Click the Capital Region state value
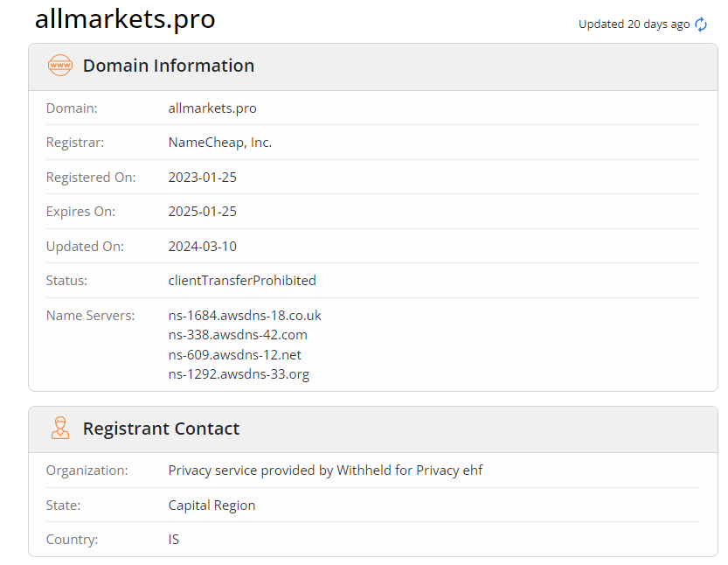Viewport: 728px width, 565px height. pos(211,506)
